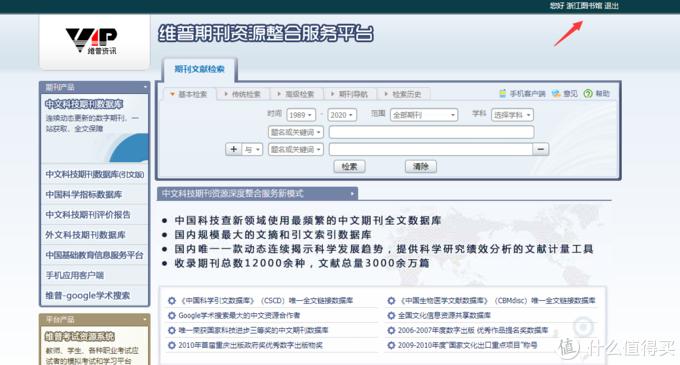
Task: Click the 维普考试资源系统 heading
Action: click(x=80, y=336)
